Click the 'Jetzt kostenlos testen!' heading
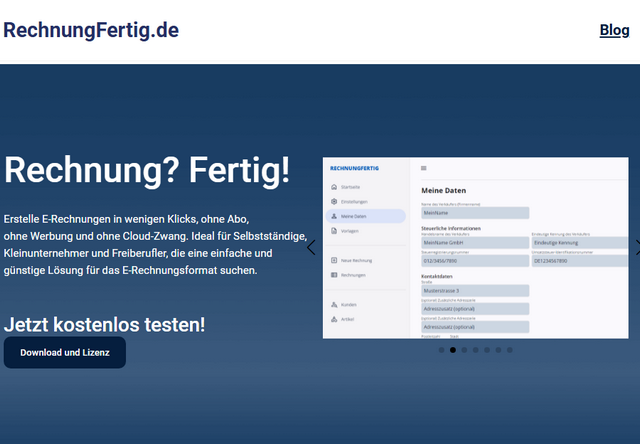This screenshot has width=640, height=444. (x=104, y=325)
